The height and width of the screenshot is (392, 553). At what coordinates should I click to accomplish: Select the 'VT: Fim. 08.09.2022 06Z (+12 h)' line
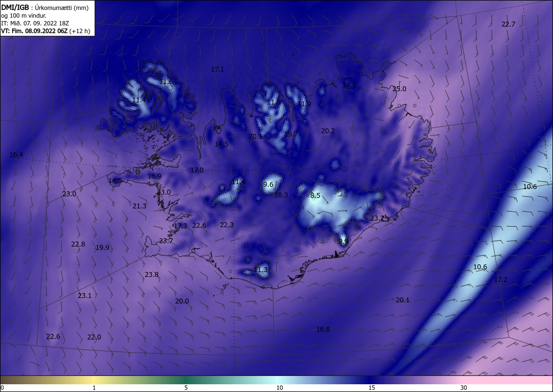[x=45, y=31]
